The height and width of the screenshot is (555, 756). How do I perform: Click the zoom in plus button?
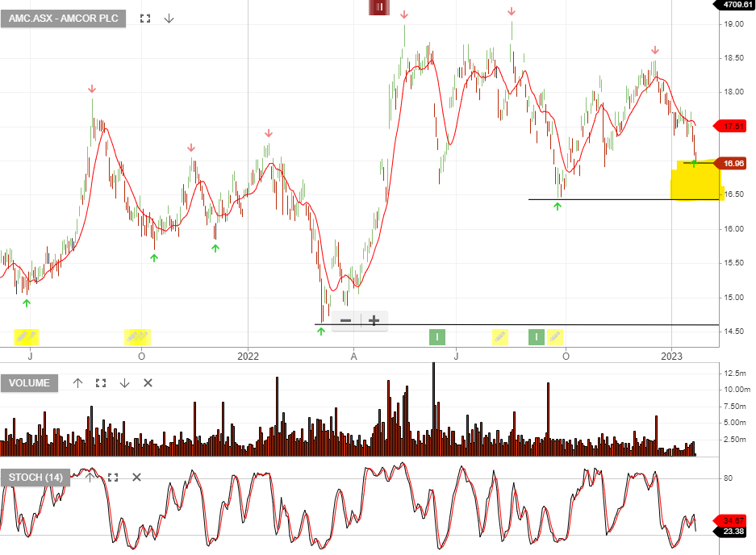[373, 320]
